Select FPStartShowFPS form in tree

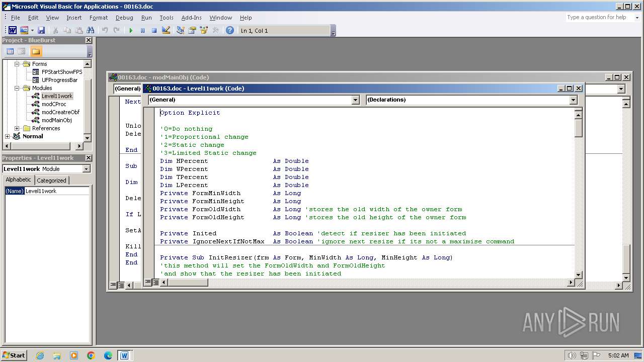tap(62, 72)
